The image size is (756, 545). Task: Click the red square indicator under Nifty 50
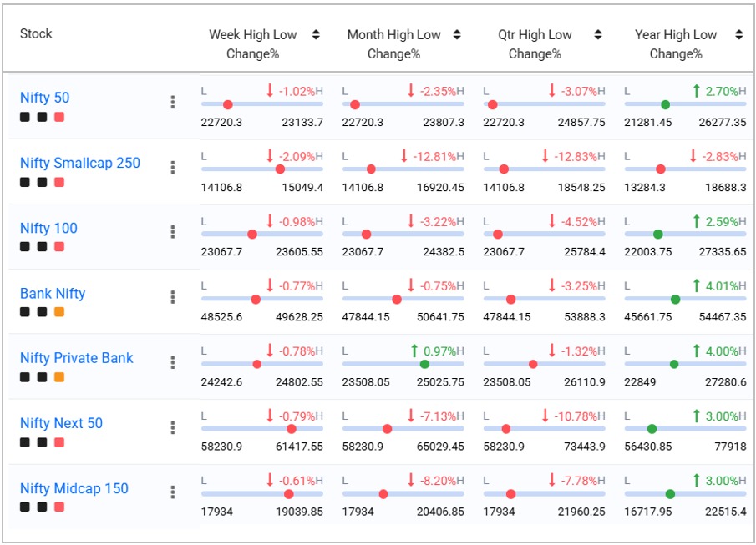pos(59,117)
